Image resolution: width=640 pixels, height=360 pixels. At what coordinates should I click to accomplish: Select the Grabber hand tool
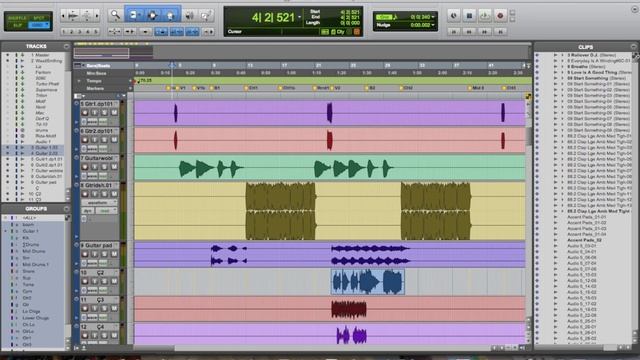pyautogui.click(x=171, y=16)
